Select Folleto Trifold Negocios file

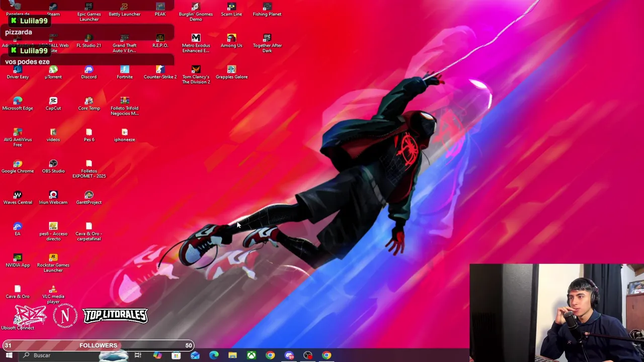124,106
